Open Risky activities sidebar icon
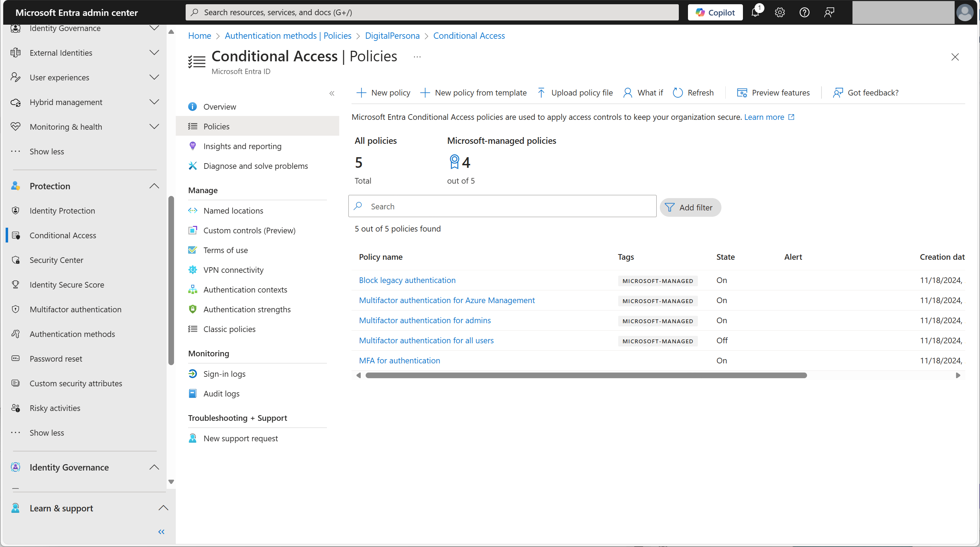Image resolution: width=980 pixels, height=547 pixels. coord(15,408)
